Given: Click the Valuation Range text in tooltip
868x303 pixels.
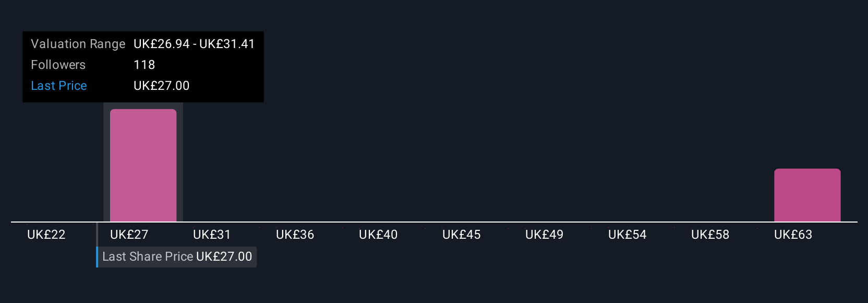Looking at the screenshot, I should (78, 44).
